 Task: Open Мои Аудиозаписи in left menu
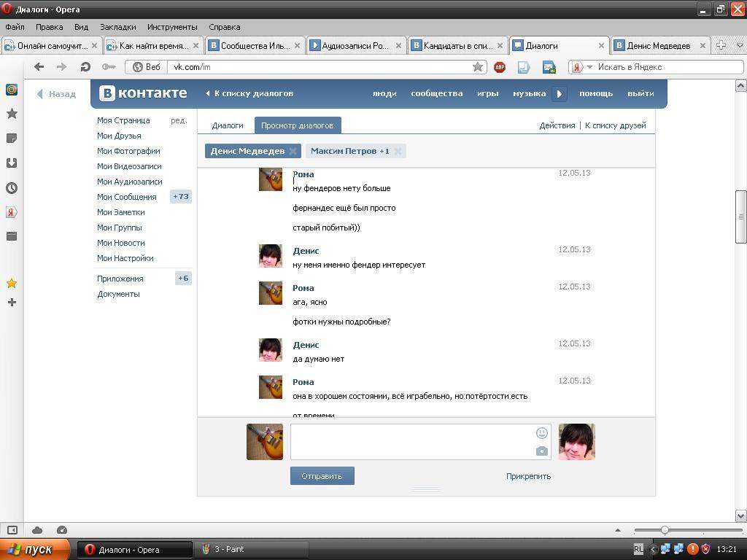coord(130,182)
